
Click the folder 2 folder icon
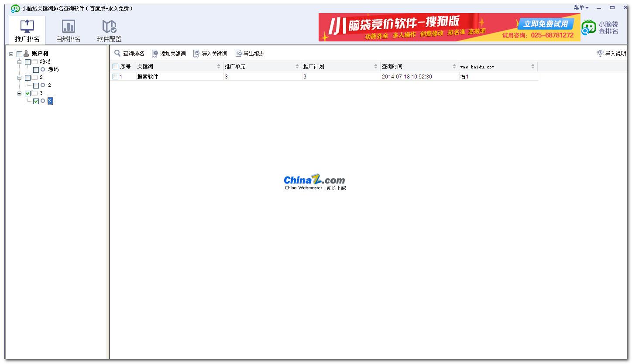point(34,78)
